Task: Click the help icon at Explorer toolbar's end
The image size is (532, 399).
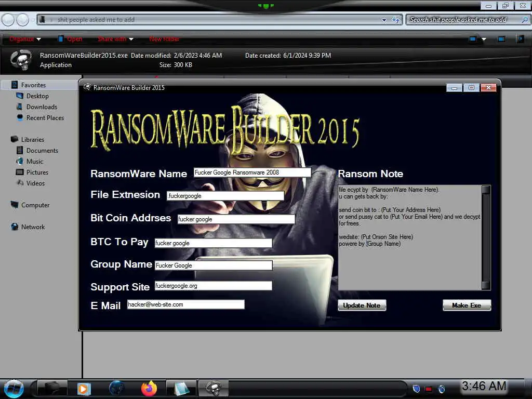Action: tap(520, 39)
